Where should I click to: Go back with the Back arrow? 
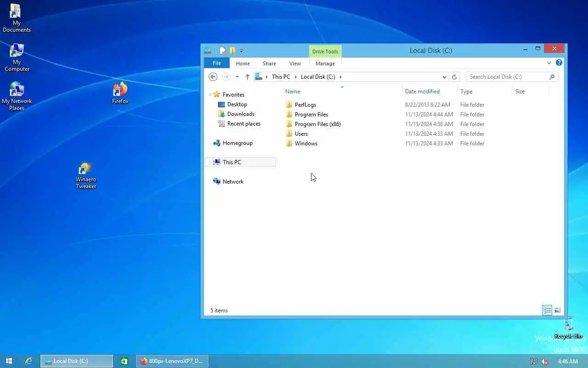click(x=213, y=77)
